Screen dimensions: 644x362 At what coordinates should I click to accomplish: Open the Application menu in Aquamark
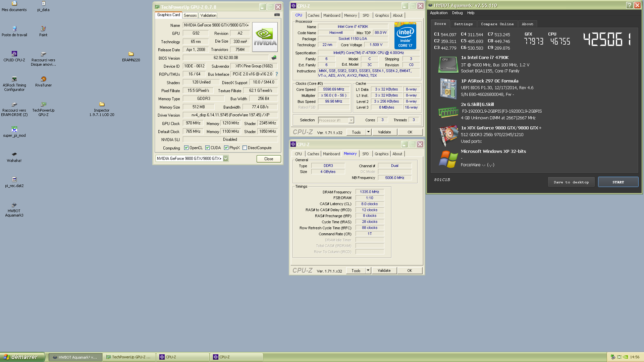pos(439,13)
